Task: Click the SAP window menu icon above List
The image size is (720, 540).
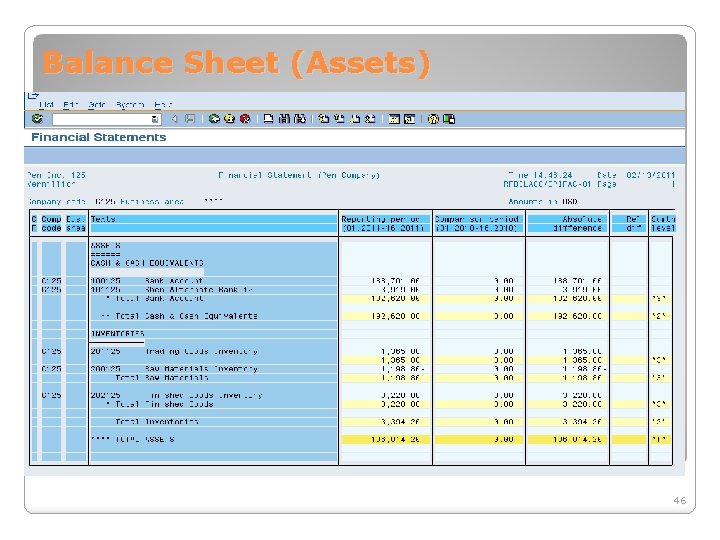Action: pyautogui.click(x=33, y=96)
